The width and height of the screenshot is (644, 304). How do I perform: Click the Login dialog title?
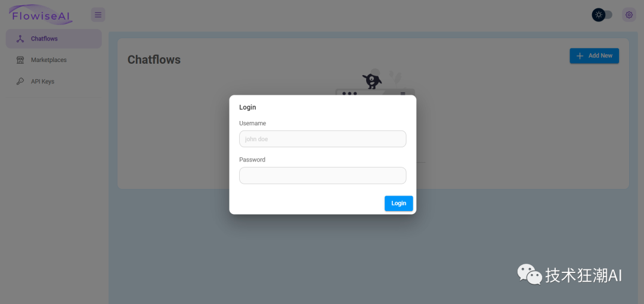[247, 107]
